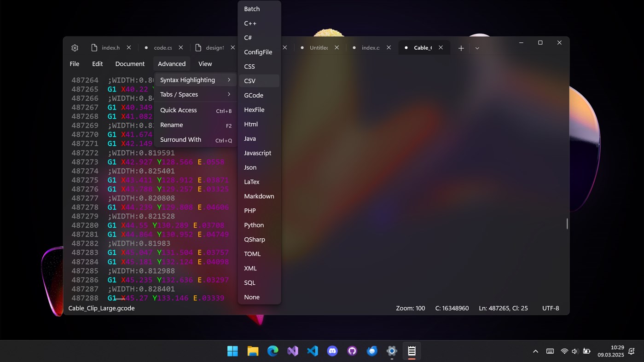Choose None to disable syntax highlighting
The image size is (644, 362).
(259, 297)
